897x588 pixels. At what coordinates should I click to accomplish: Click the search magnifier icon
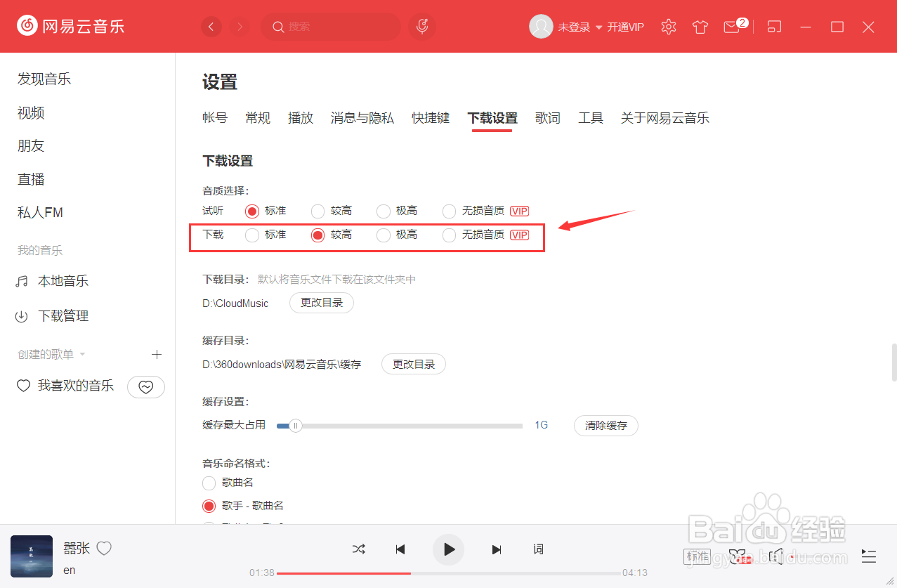click(x=278, y=27)
